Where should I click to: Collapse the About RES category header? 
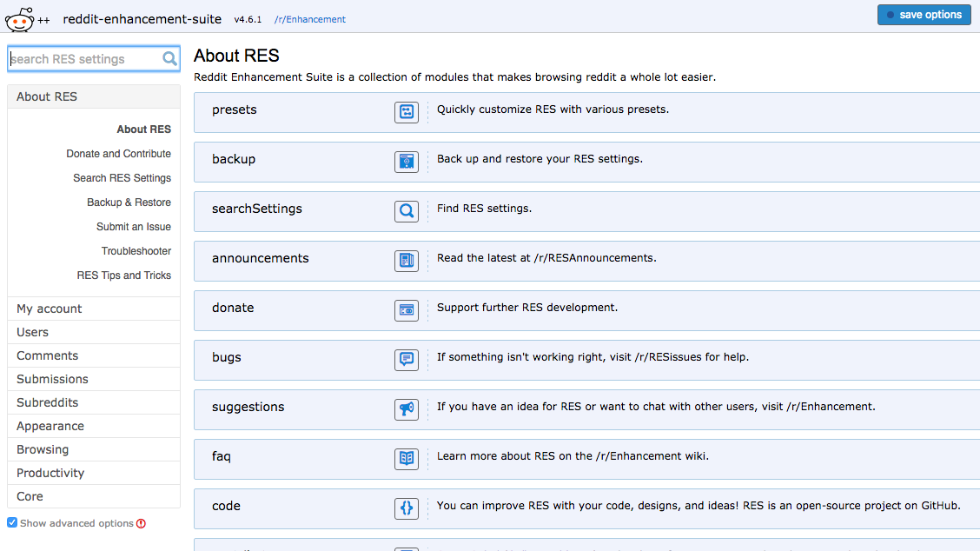[94, 96]
